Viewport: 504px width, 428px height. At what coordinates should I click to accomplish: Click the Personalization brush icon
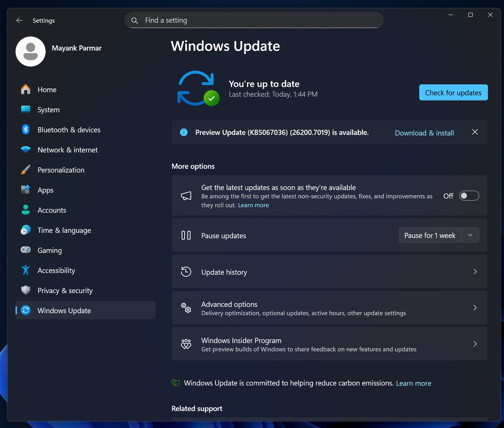pyautogui.click(x=26, y=170)
